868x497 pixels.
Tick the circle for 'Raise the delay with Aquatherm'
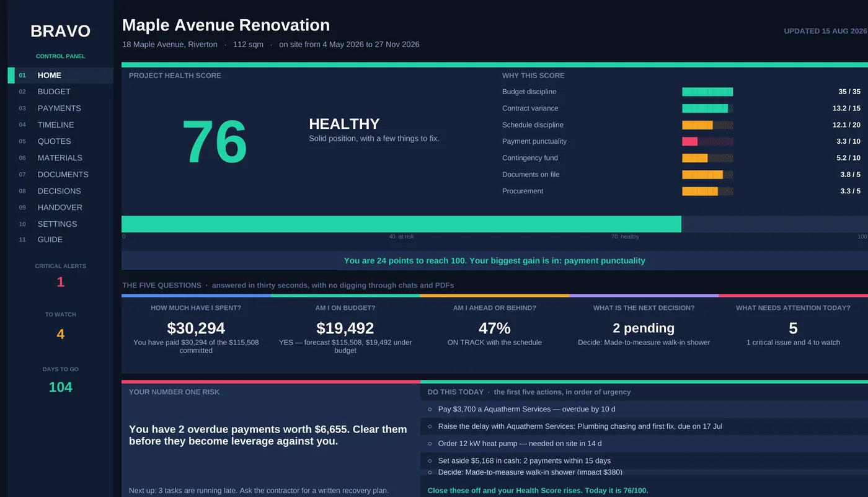430,426
